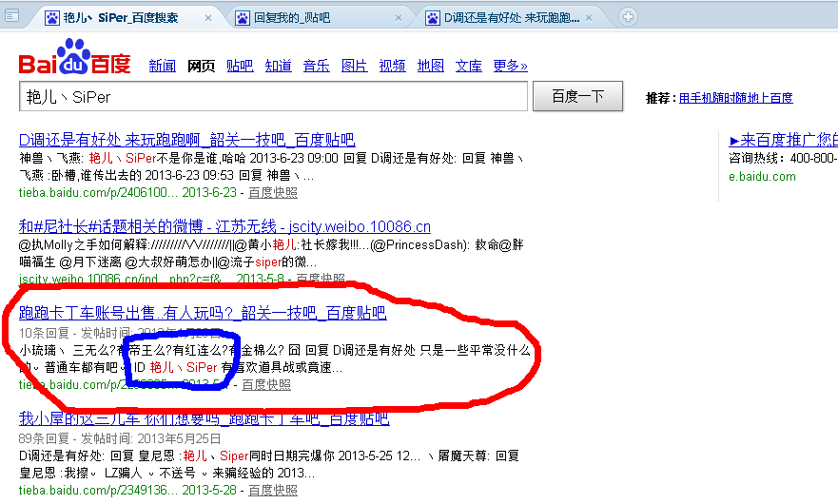Close the D调还是有好处 tab

coord(589,18)
